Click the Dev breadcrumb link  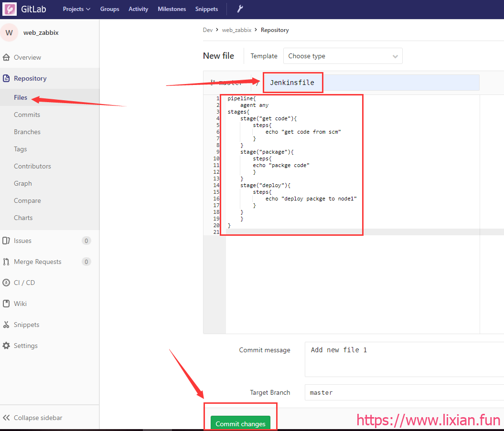point(208,30)
